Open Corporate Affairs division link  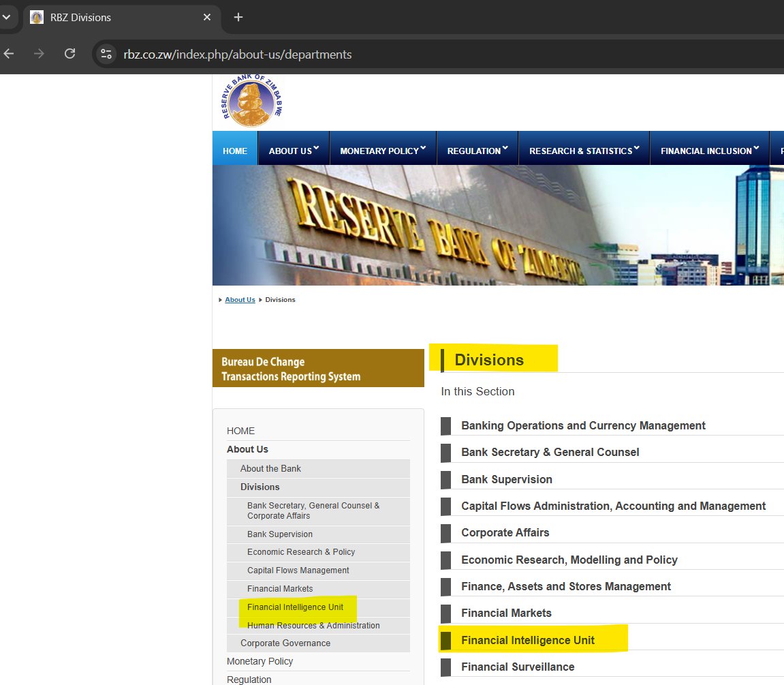click(505, 532)
